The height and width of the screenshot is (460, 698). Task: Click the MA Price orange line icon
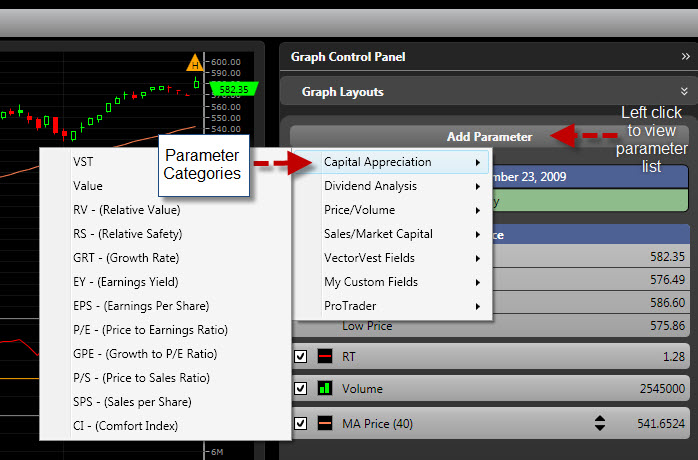pyautogui.click(x=325, y=423)
